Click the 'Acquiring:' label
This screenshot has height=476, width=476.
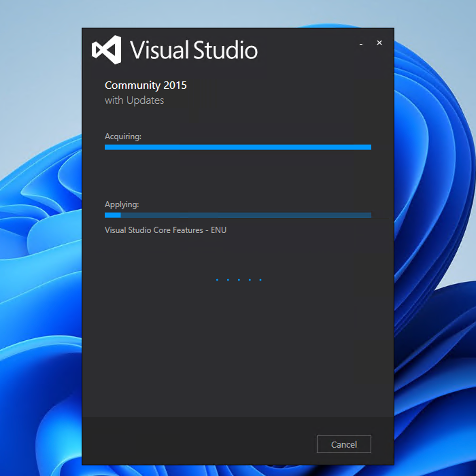click(x=123, y=136)
